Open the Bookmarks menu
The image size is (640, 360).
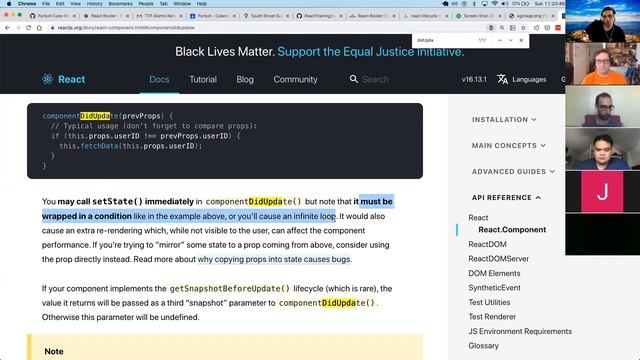(x=120, y=4)
